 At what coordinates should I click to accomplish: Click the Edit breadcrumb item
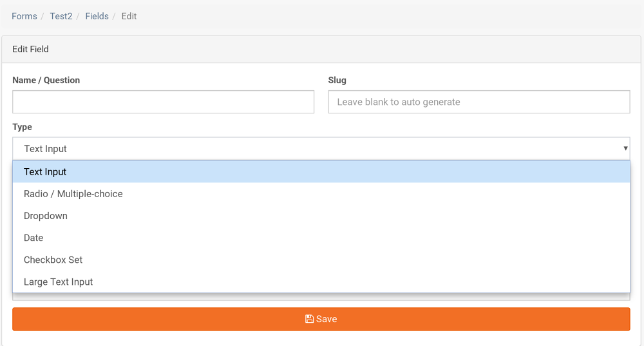point(129,16)
